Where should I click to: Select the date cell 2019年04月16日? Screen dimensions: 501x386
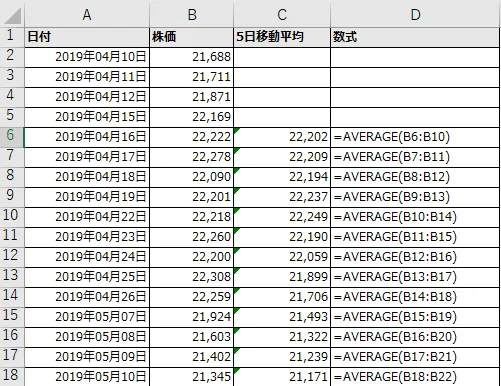87,137
